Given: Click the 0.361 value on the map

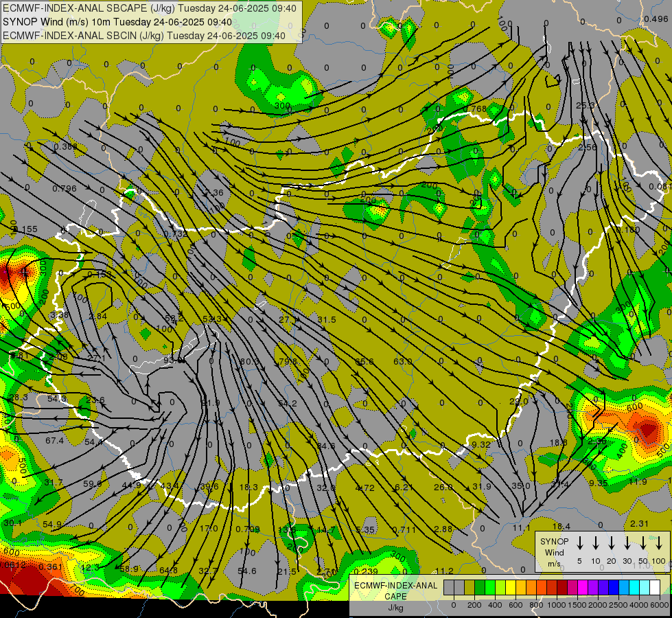Looking at the screenshot, I should (x=51, y=567).
